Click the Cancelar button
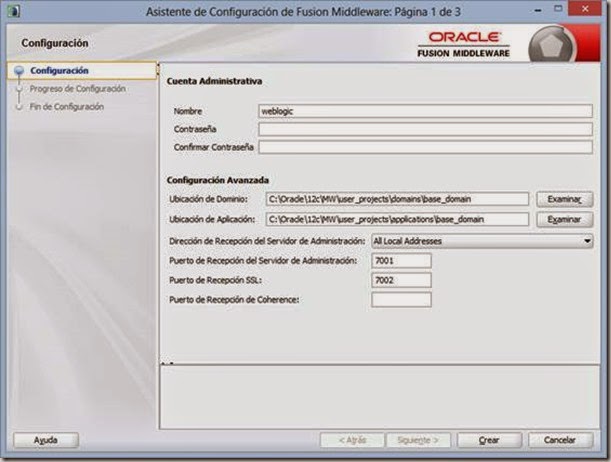 click(x=560, y=440)
